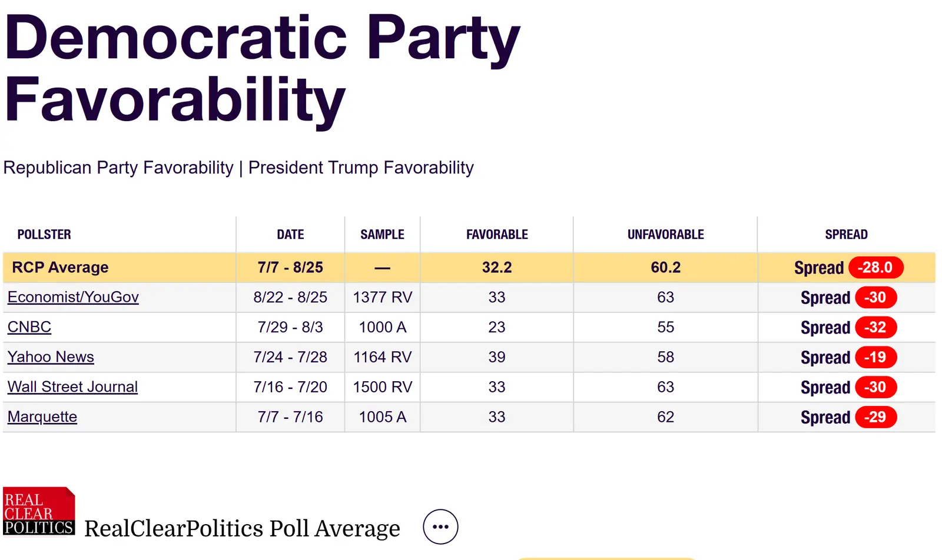Go to President Trump Favorability page
Viewport: 942px width, 560px height.
pos(361,168)
